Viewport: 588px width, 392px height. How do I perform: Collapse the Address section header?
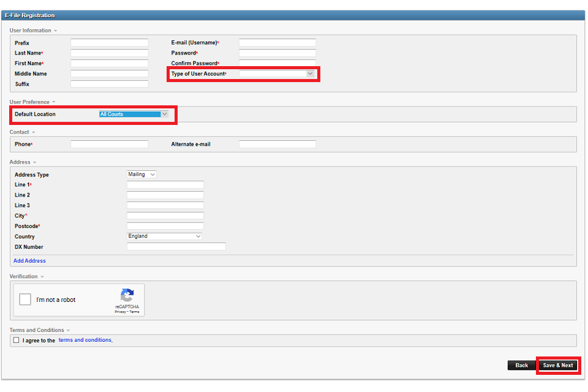[35, 162]
